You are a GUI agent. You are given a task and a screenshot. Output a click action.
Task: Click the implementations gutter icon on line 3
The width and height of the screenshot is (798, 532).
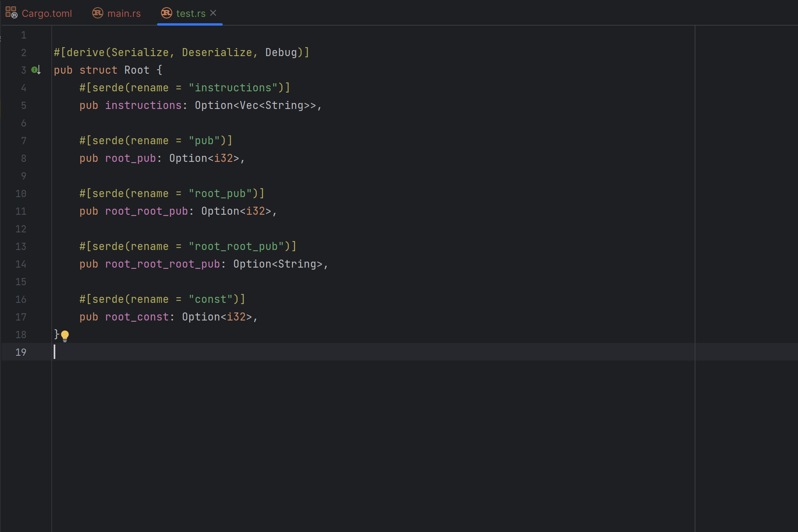point(36,70)
